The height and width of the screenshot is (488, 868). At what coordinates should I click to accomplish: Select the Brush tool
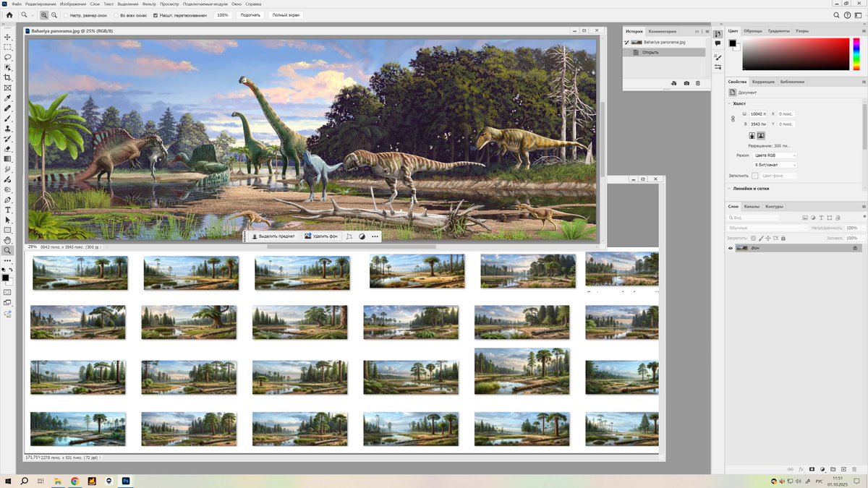pos(8,118)
